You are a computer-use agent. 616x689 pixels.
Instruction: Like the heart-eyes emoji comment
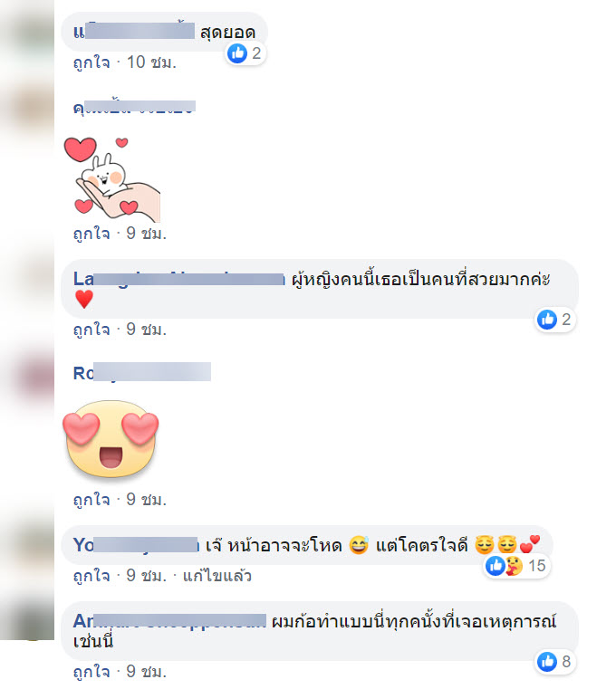(x=91, y=500)
